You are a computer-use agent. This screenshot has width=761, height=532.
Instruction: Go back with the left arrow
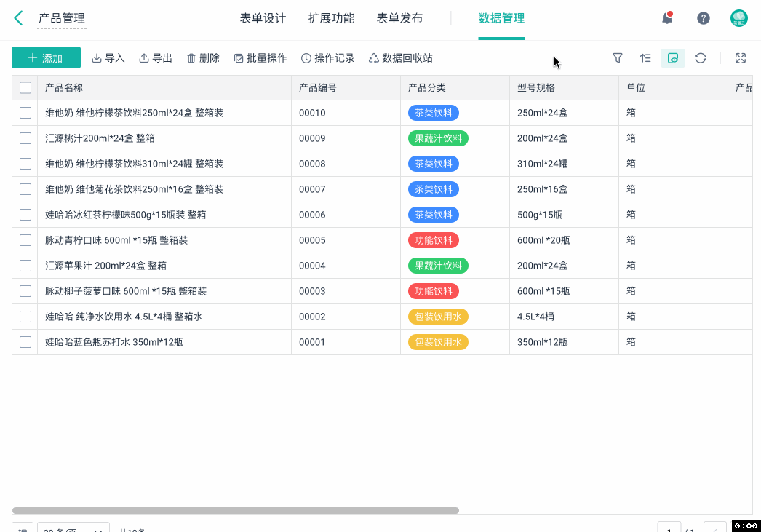coord(19,18)
